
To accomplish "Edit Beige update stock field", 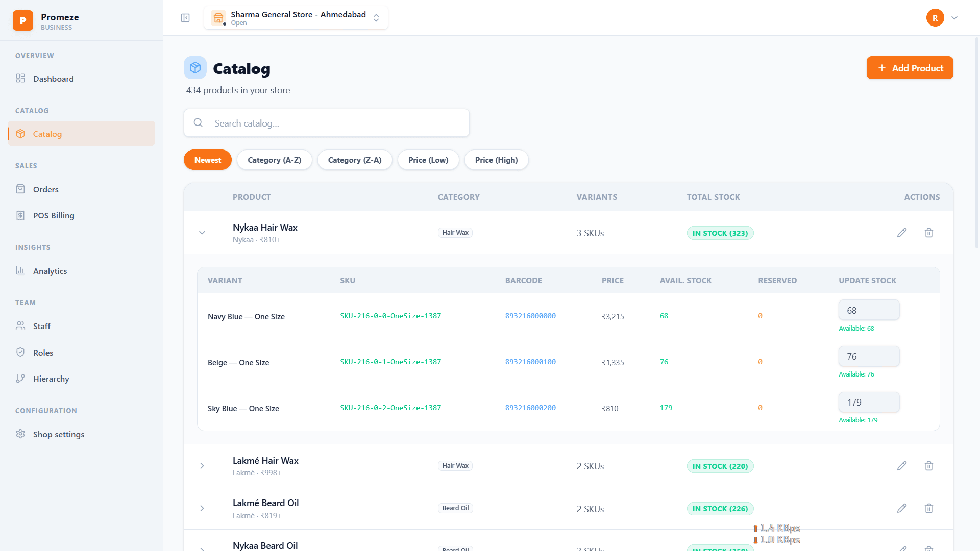I will point(869,356).
